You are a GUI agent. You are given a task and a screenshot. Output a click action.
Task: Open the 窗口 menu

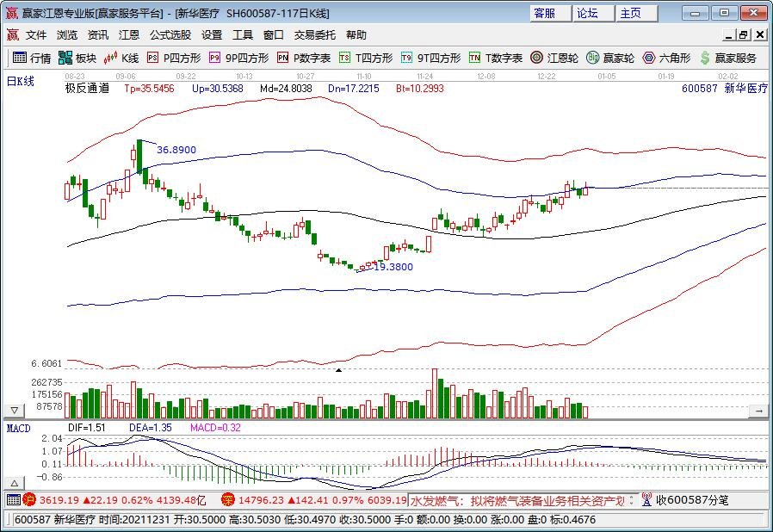pyautogui.click(x=274, y=35)
